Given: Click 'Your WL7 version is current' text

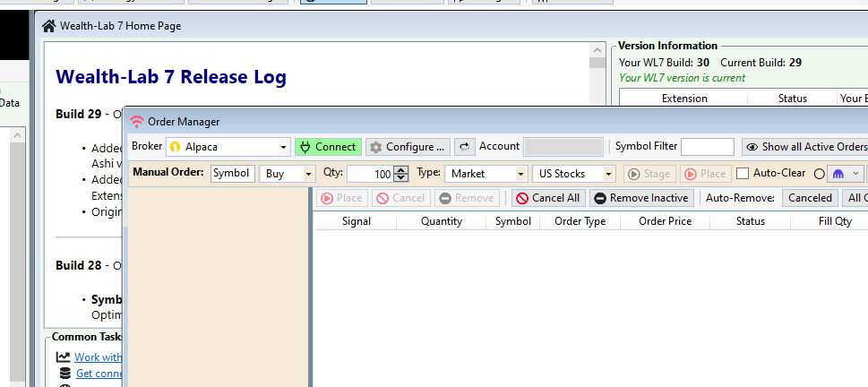Looking at the screenshot, I should pos(682,78).
